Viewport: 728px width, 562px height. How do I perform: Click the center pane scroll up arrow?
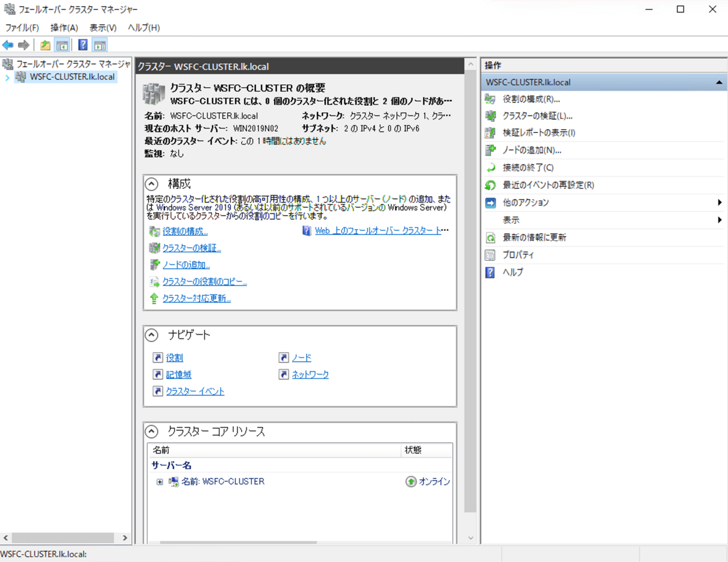(470, 64)
